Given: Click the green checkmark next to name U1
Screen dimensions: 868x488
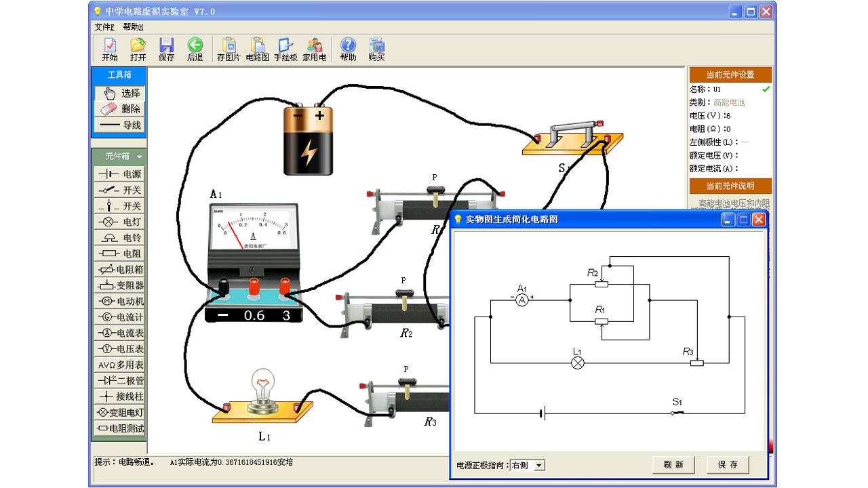Looking at the screenshot, I should pos(766,89).
